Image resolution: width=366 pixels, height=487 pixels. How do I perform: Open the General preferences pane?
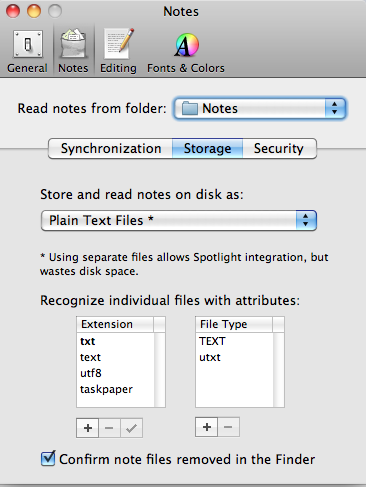27,51
